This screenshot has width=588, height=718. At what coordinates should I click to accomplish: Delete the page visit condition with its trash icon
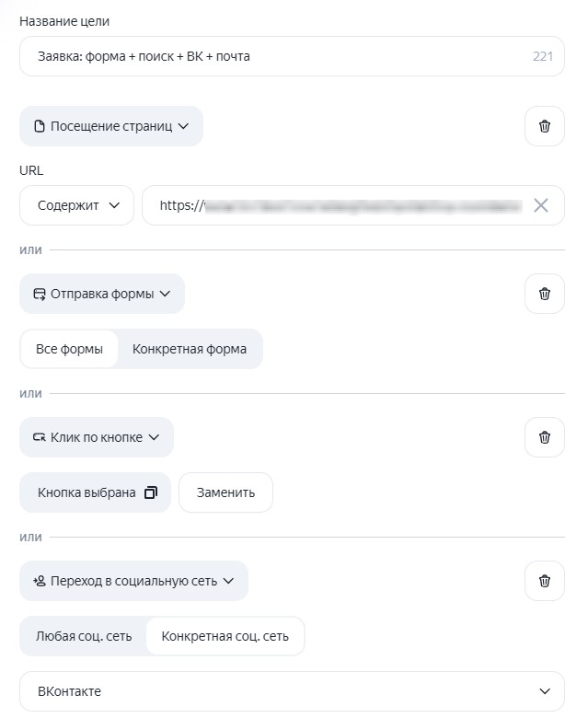[544, 126]
